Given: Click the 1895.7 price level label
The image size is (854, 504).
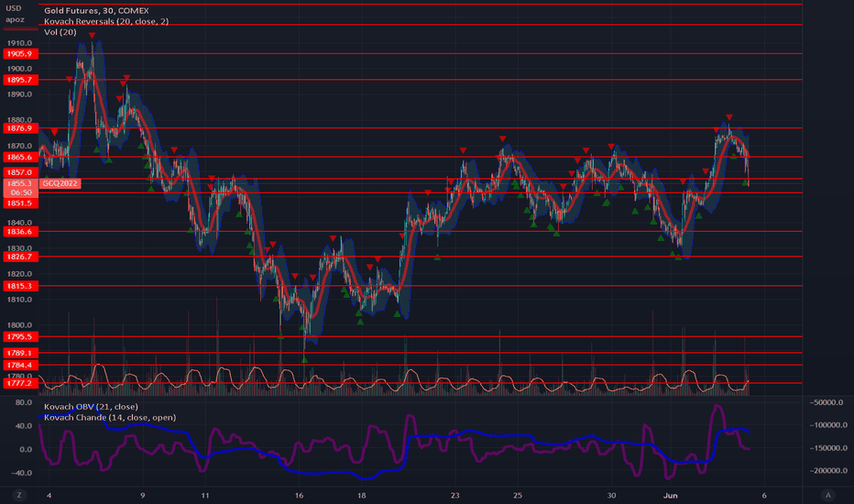Looking at the screenshot, I should (x=21, y=80).
